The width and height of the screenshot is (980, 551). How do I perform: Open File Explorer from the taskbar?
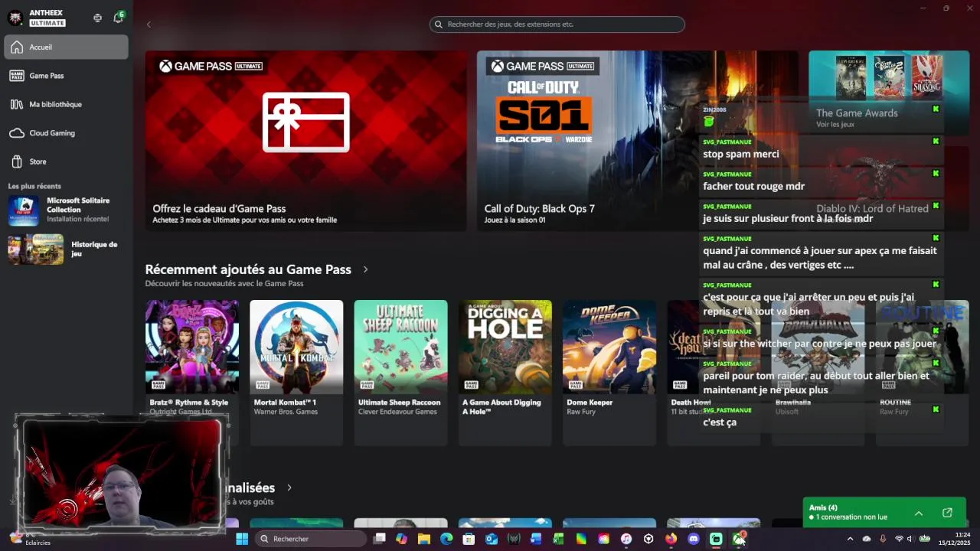pos(423,539)
